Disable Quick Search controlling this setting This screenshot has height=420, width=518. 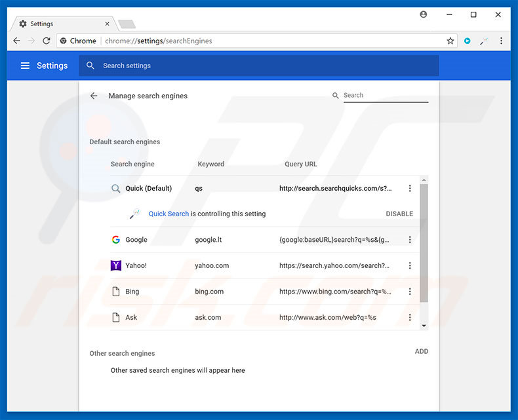pyautogui.click(x=399, y=214)
